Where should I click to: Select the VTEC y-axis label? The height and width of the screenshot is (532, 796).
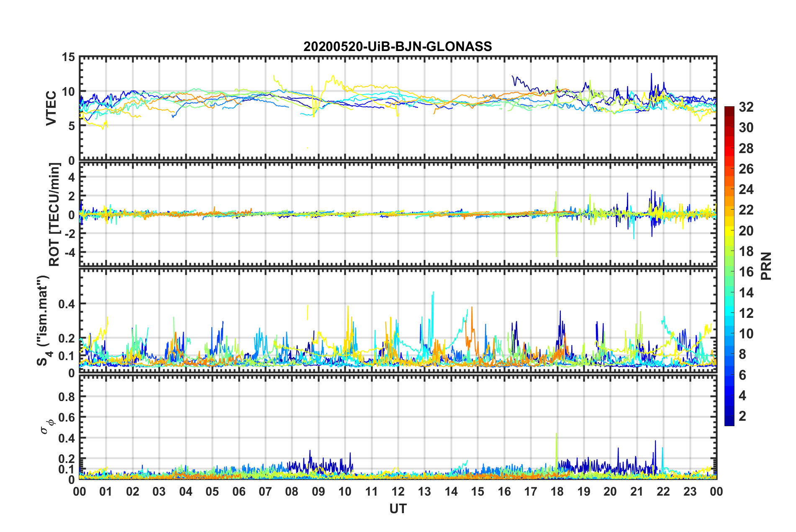[51, 108]
